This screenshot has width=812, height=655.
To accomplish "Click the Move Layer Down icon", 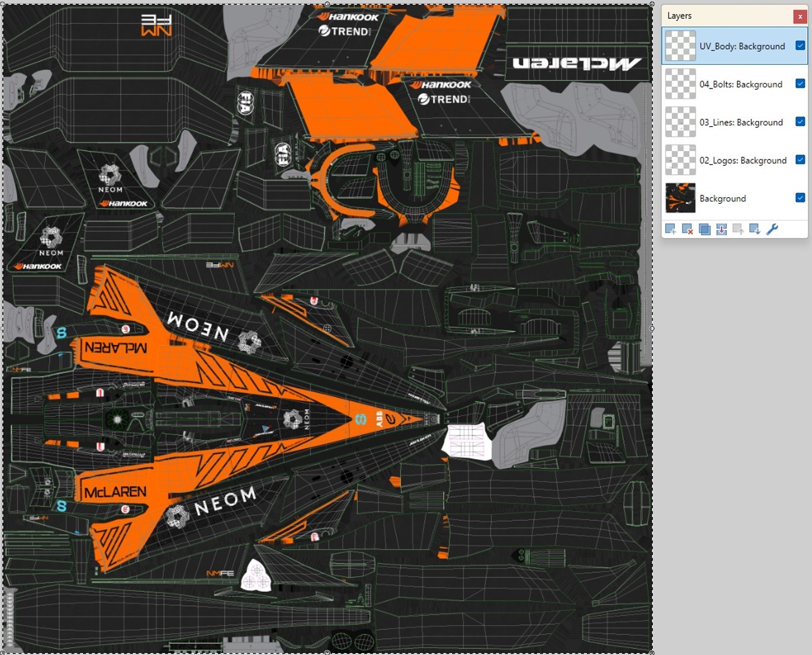I will tap(755, 229).
